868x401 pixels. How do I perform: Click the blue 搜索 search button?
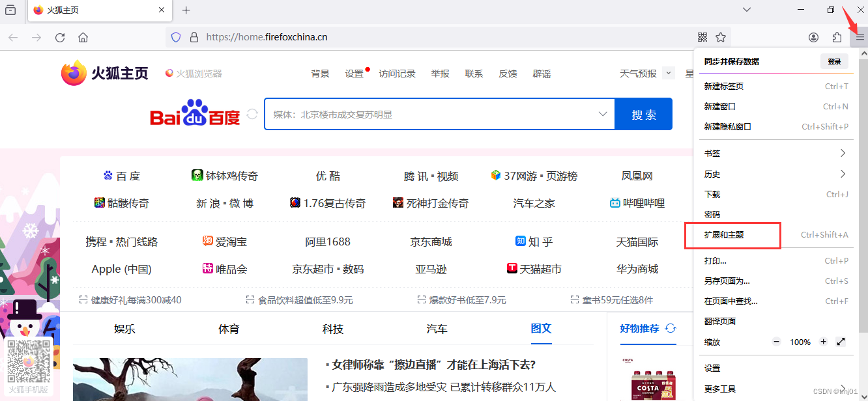644,115
